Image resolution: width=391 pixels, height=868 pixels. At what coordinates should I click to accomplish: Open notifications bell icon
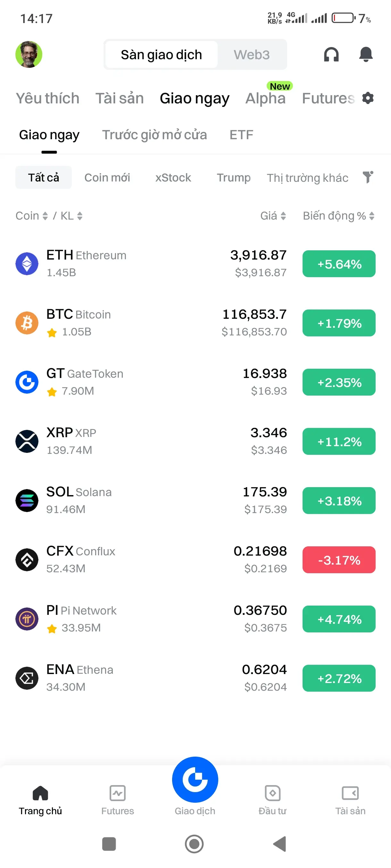click(x=366, y=54)
